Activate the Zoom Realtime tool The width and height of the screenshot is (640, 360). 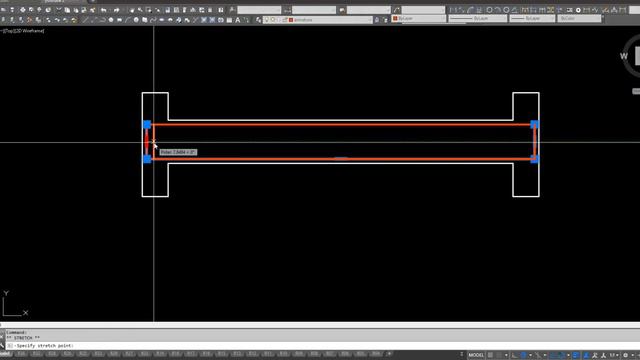(x=140, y=10)
